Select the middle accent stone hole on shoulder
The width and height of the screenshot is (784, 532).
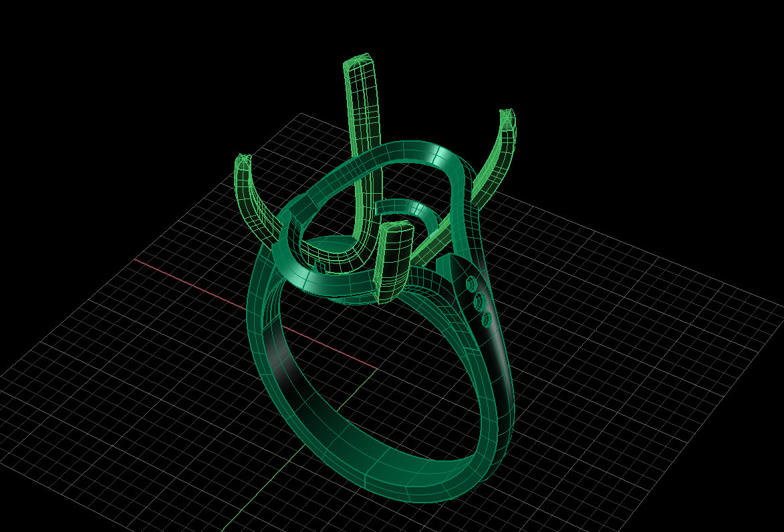[479, 302]
